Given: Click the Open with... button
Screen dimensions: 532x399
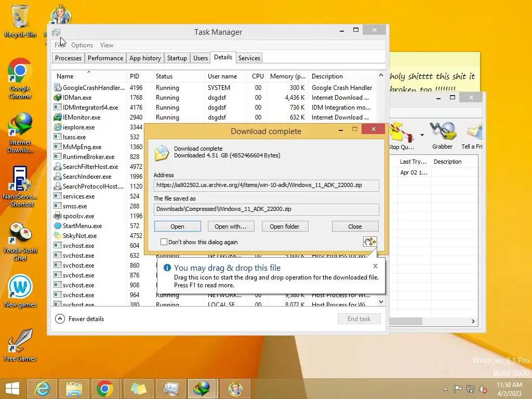Looking at the screenshot, I should point(231,227).
